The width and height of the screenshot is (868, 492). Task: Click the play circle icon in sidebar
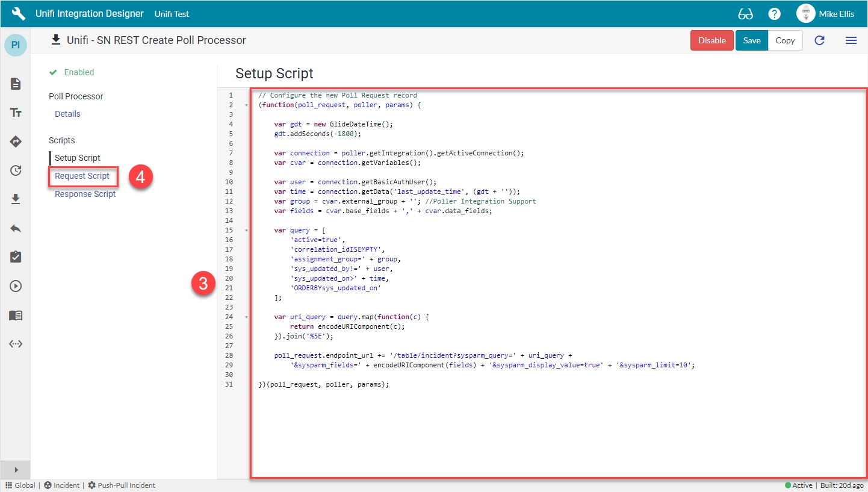[16, 286]
